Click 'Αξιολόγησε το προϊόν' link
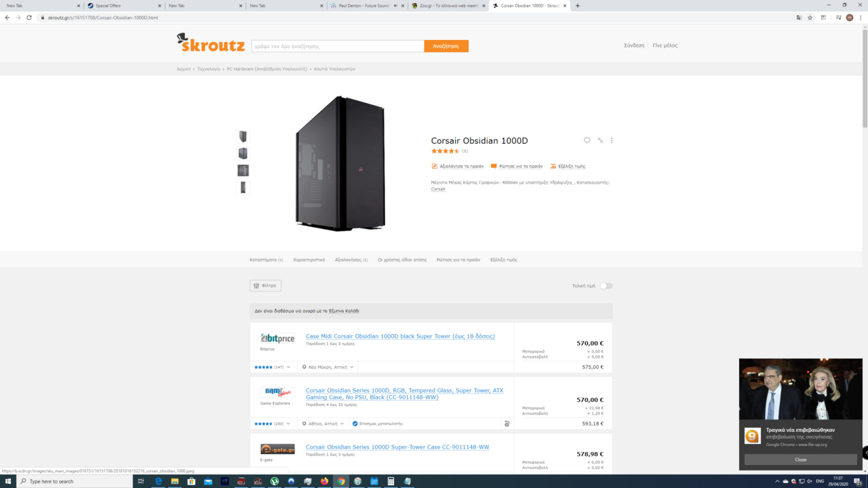The height and width of the screenshot is (488, 868). tap(458, 166)
